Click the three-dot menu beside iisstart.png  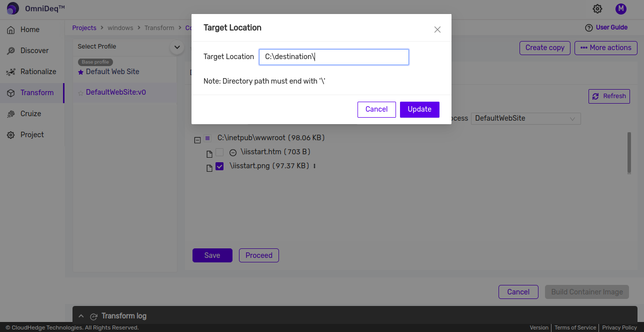tap(314, 166)
